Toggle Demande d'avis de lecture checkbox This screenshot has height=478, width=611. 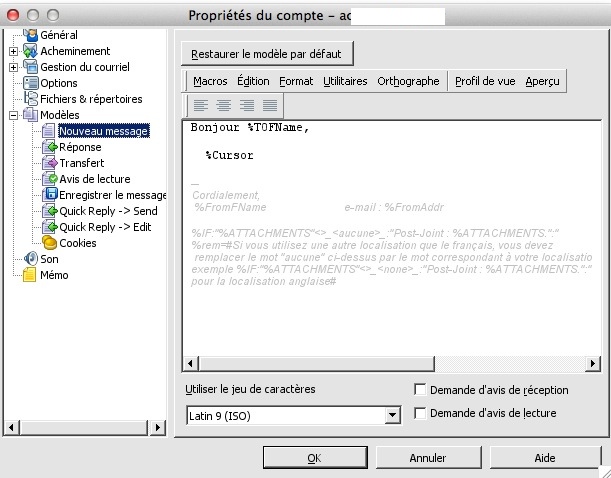[x=421, y=413]
